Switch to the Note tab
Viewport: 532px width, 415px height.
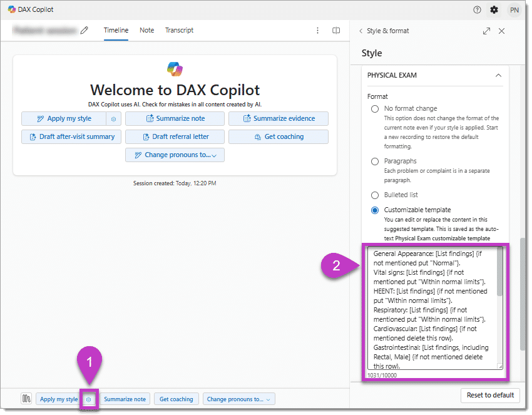146,30
